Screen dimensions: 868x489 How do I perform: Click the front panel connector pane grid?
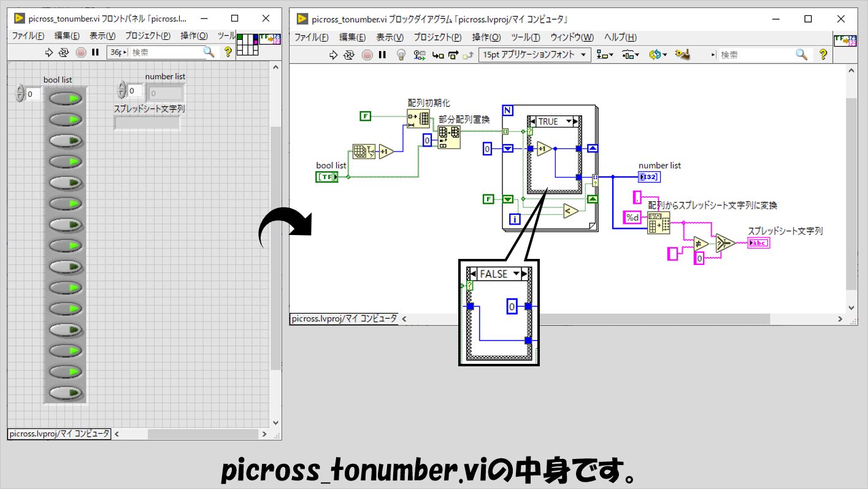click(247, 45)
